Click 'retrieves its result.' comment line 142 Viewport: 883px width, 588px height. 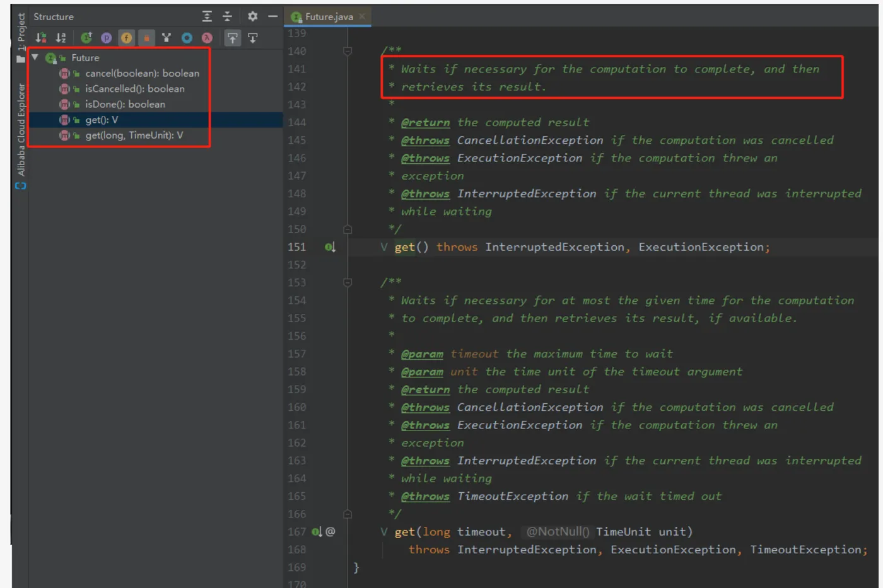tap(474, 86)
